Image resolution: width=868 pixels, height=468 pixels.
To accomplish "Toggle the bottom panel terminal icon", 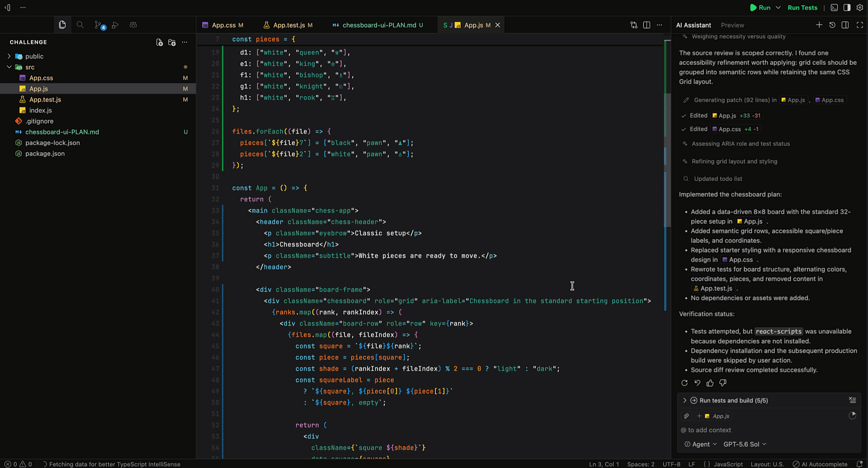I will pos(834,8).
